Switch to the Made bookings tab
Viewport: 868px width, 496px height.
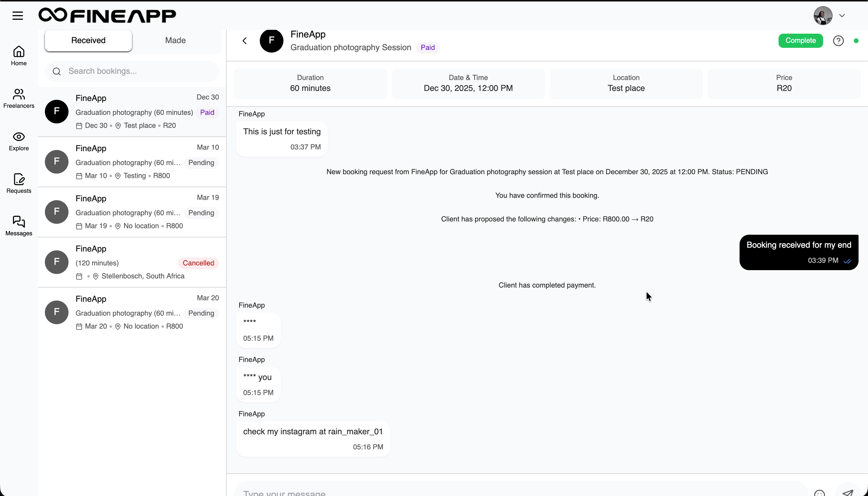coord(175,40)
